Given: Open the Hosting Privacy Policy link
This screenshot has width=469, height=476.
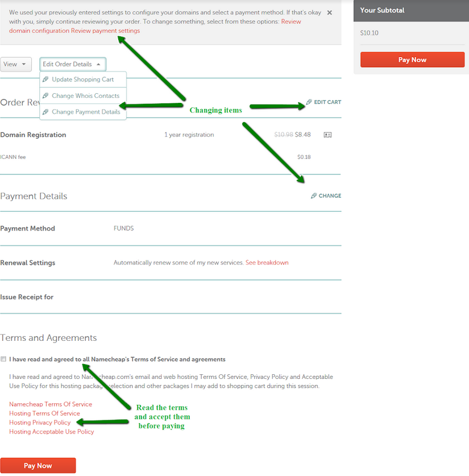Looking at the screenshot, I should point(41,422).
